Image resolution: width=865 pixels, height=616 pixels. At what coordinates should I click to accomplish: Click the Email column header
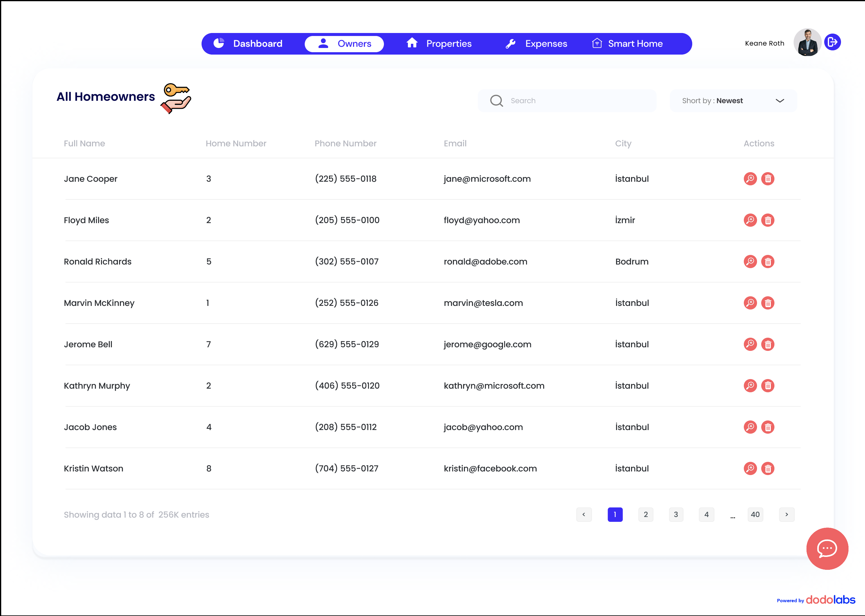coord(455,143)
